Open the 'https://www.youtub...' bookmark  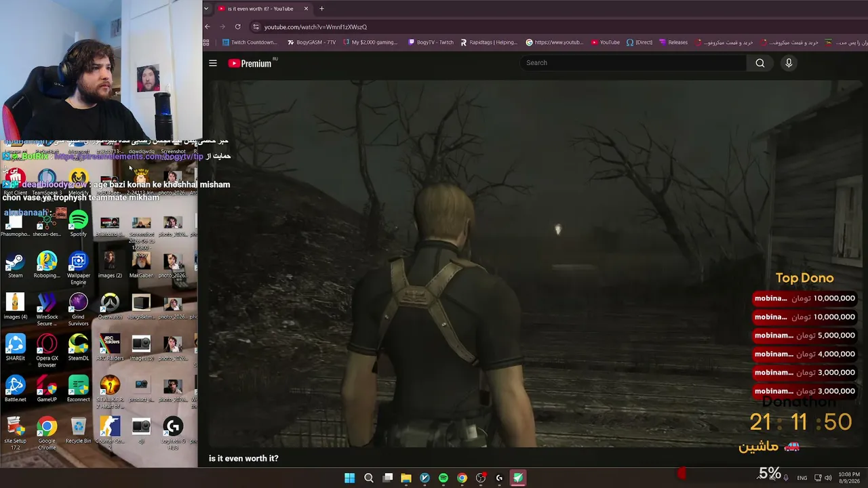[555, 42]
